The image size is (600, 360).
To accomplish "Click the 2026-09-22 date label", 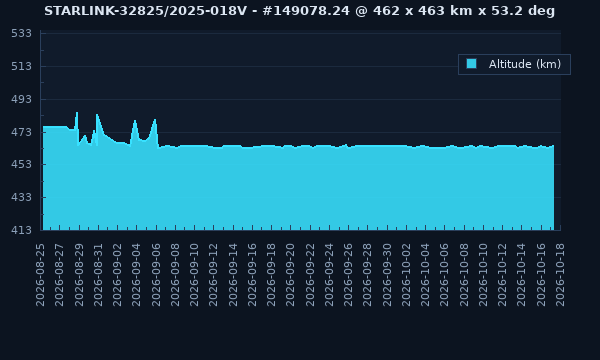I will tap(310, 275).
